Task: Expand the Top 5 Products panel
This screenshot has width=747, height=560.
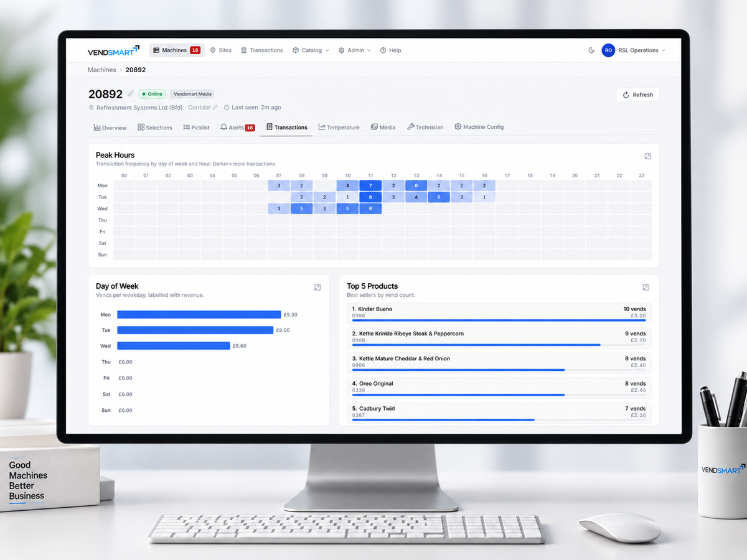Action: tap(646, 287)
